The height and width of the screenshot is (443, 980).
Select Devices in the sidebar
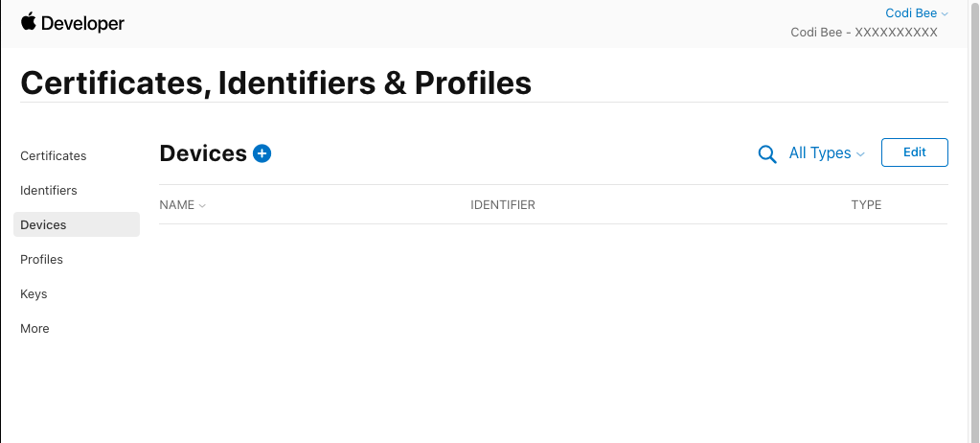click(44, 225)
